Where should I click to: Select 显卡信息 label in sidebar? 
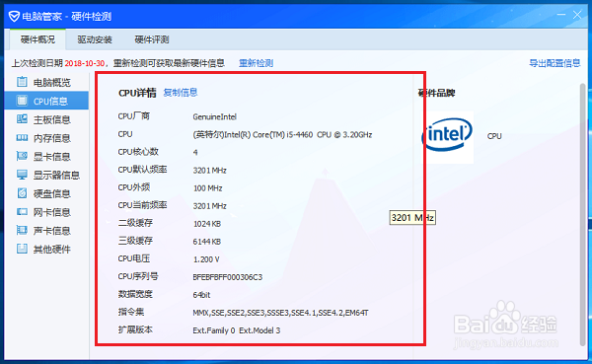(51, 157)
